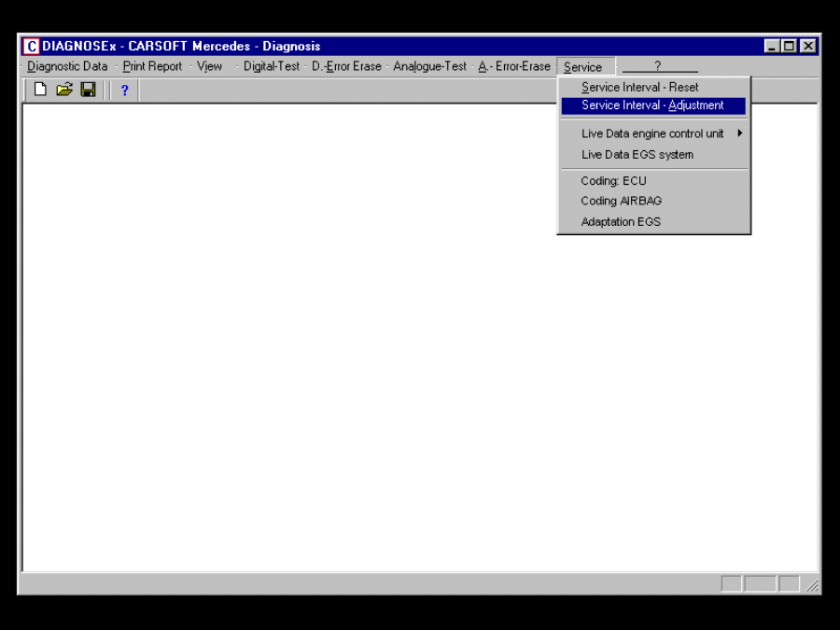
Task: Click the Open folder toolbar icon
Action: click(x=64, y=90)
